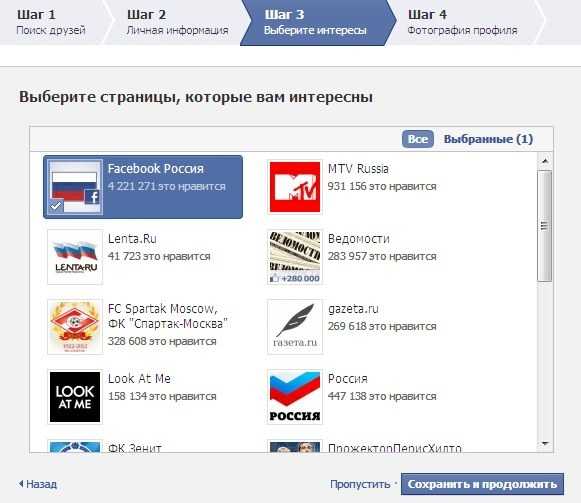Click the scrollbar up arrow
The width and height of the screenshot is (581, 503).
[x=545, y=161]
